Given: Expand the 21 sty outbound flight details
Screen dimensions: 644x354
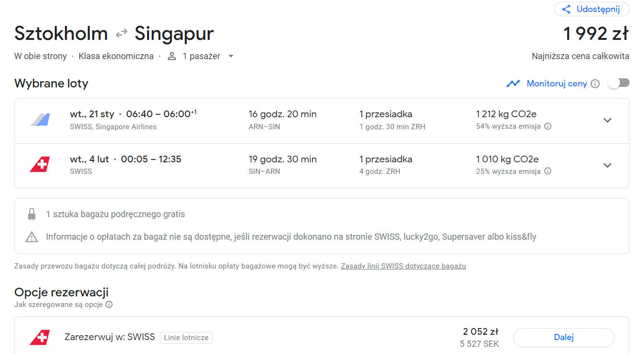Looking at the screenshot, I should click(x=607, y=120).
